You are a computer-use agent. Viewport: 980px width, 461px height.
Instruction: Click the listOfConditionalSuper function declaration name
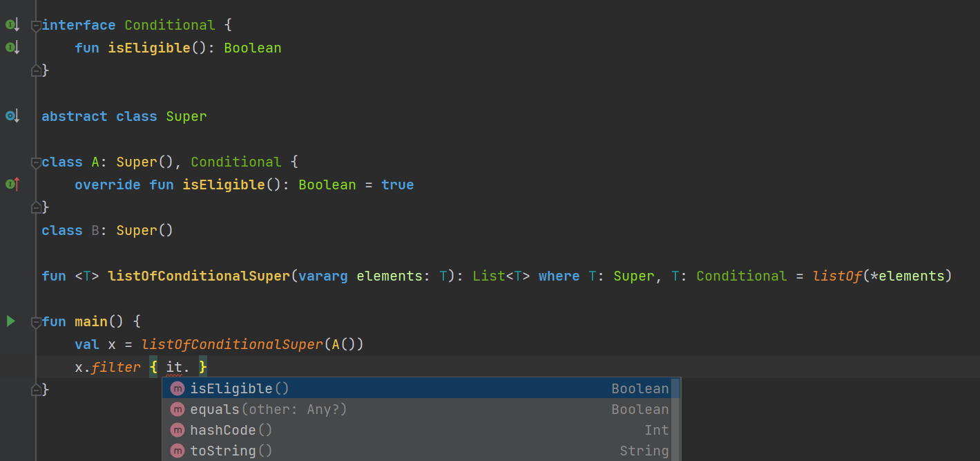click(x=199, y=276)
